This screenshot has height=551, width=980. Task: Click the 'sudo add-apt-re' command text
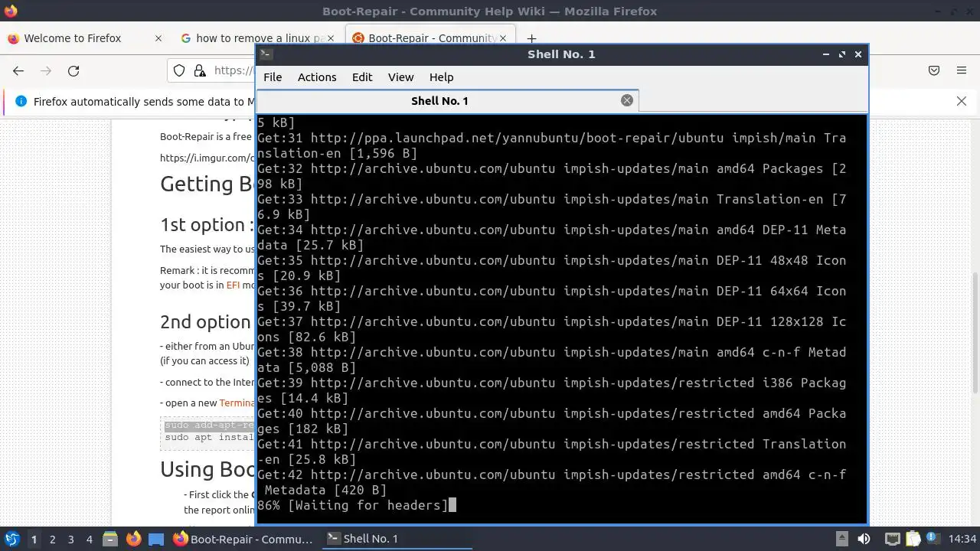(209, 425)
